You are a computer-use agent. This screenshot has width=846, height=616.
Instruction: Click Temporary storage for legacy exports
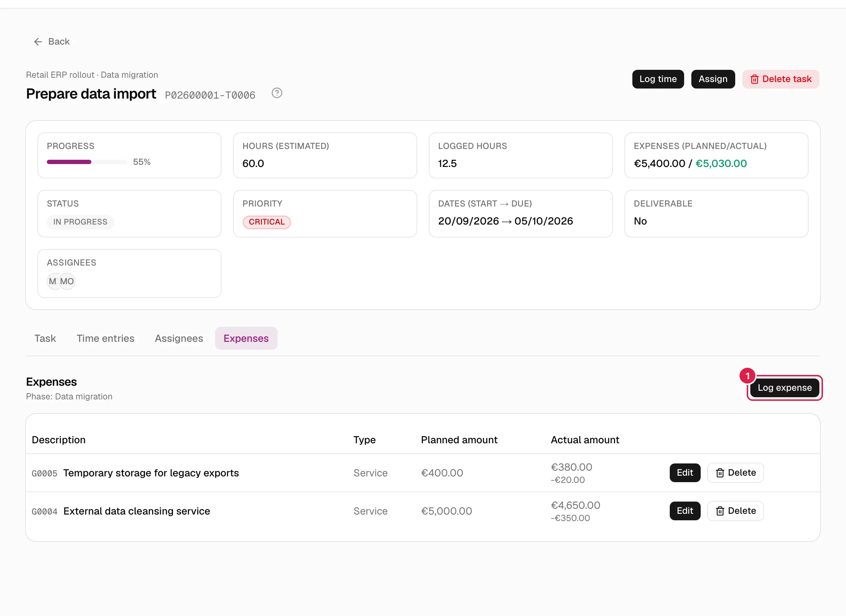pos(151,473)
